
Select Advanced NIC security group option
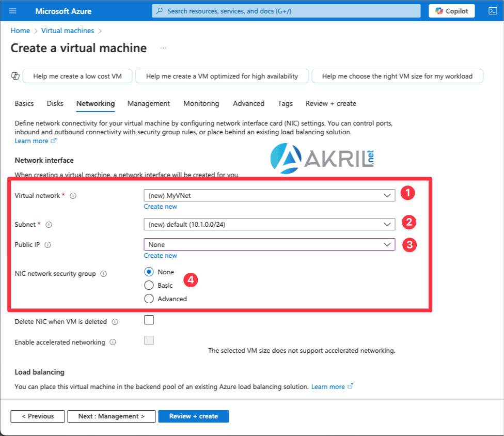[149, 299]
